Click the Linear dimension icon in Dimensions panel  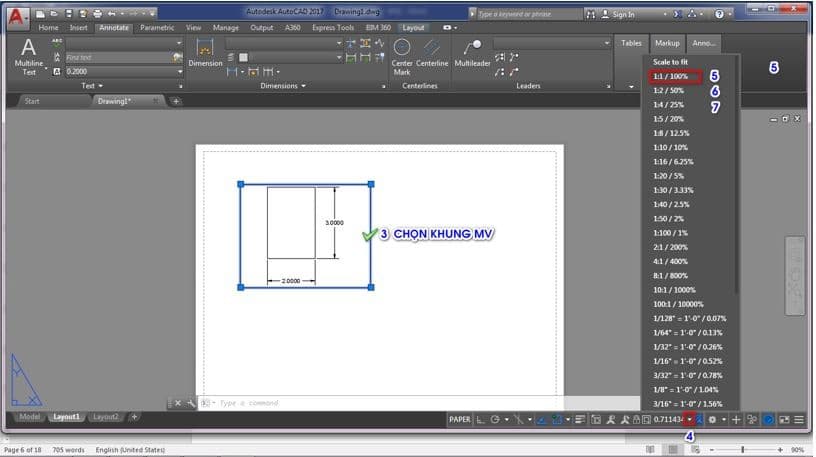(232, 71)
